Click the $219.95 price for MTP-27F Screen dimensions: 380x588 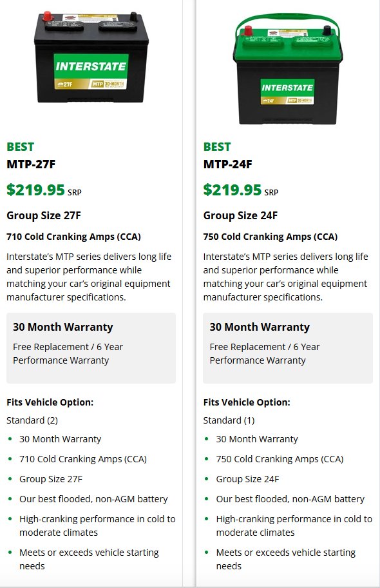point(35,190)
